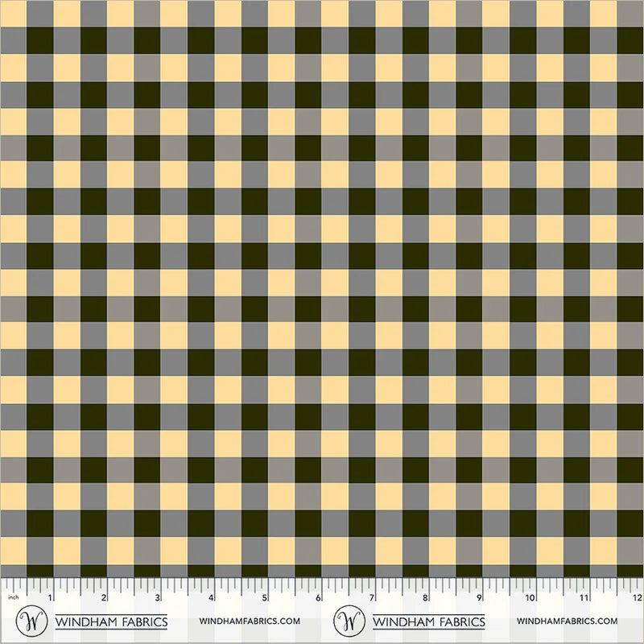Click ruler number 4
This screenshot has height=644, width=644.
211,597
